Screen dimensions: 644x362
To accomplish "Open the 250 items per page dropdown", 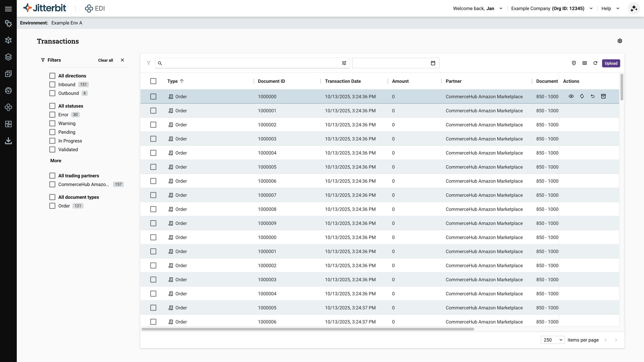I will pos(552,340).
